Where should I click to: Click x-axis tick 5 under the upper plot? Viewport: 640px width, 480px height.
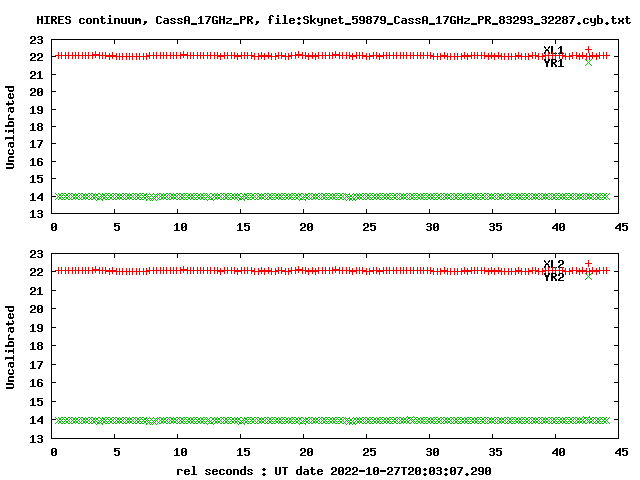[117, 227]
